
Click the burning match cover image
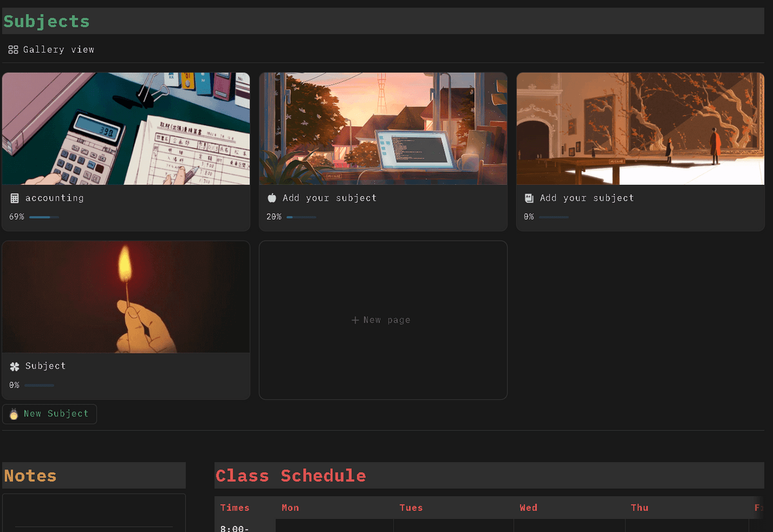point(126,297)
